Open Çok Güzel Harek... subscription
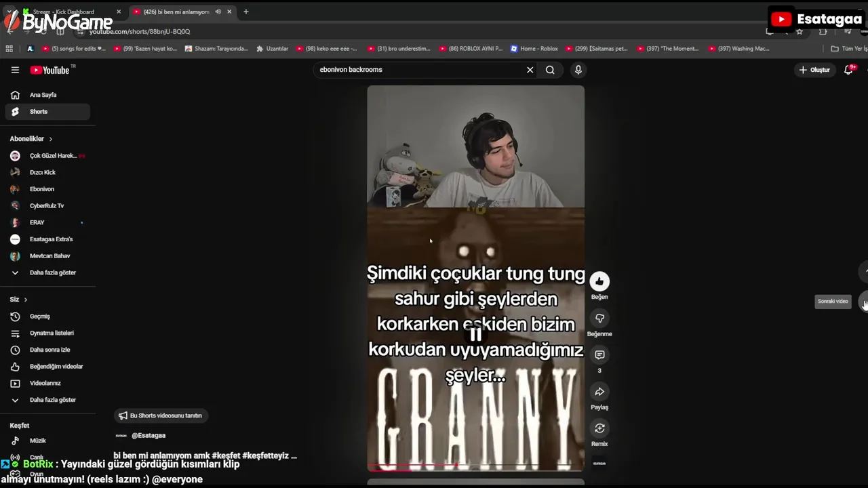The height and width of the screenshot is (488, 868). (x=47, y=156)
